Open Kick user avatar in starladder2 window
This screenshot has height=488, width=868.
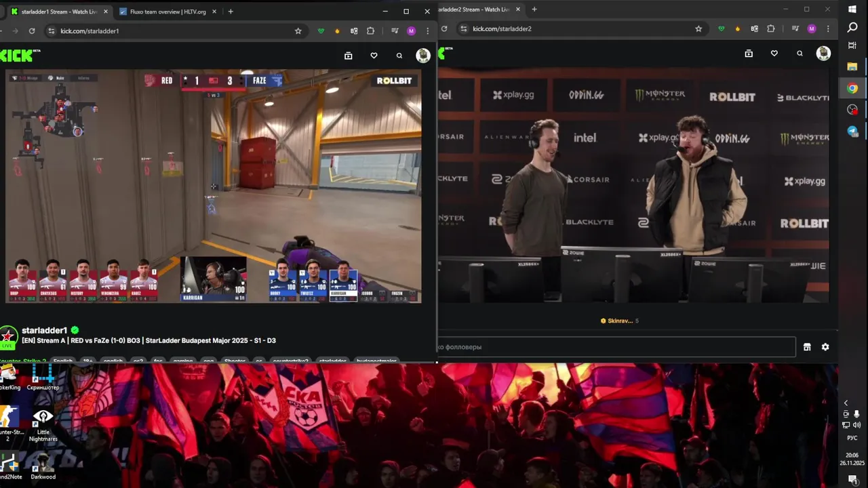coord(824,54)
